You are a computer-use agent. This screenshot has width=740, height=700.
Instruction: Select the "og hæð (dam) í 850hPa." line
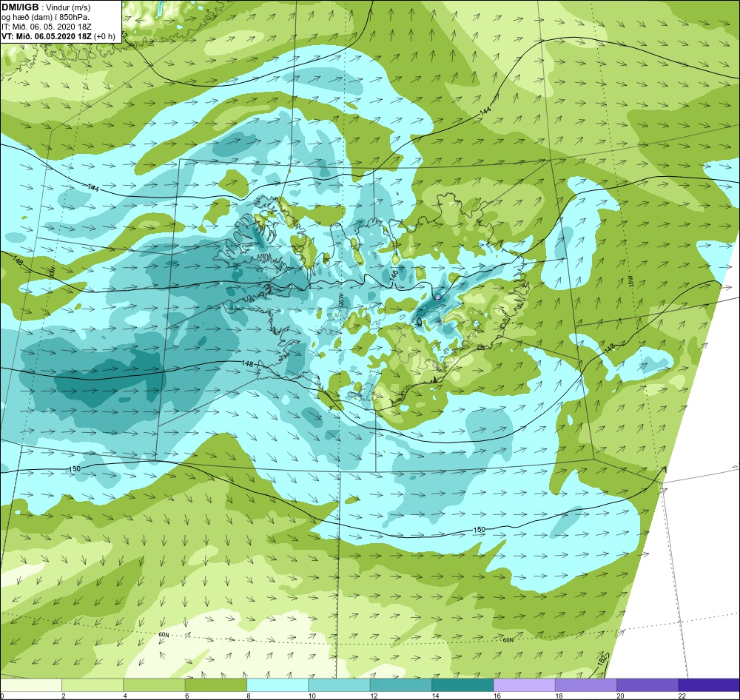tap(45, 18)
